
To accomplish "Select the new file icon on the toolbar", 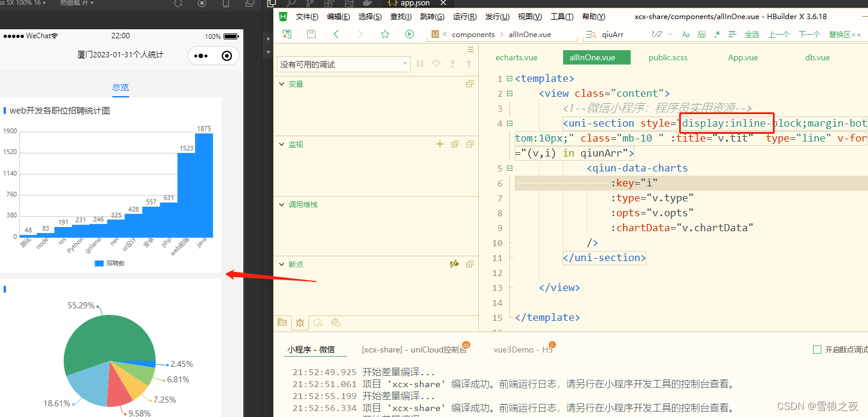I will (x=286, y=34).
